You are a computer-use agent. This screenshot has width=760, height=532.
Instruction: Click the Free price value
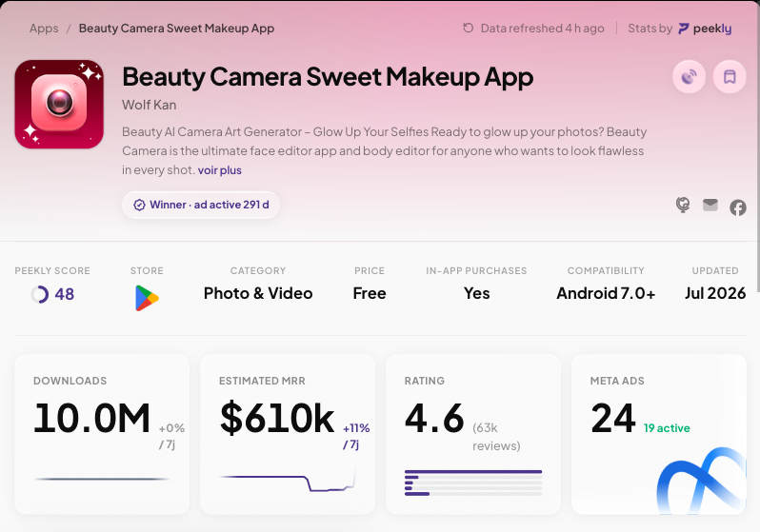(370, 293)
